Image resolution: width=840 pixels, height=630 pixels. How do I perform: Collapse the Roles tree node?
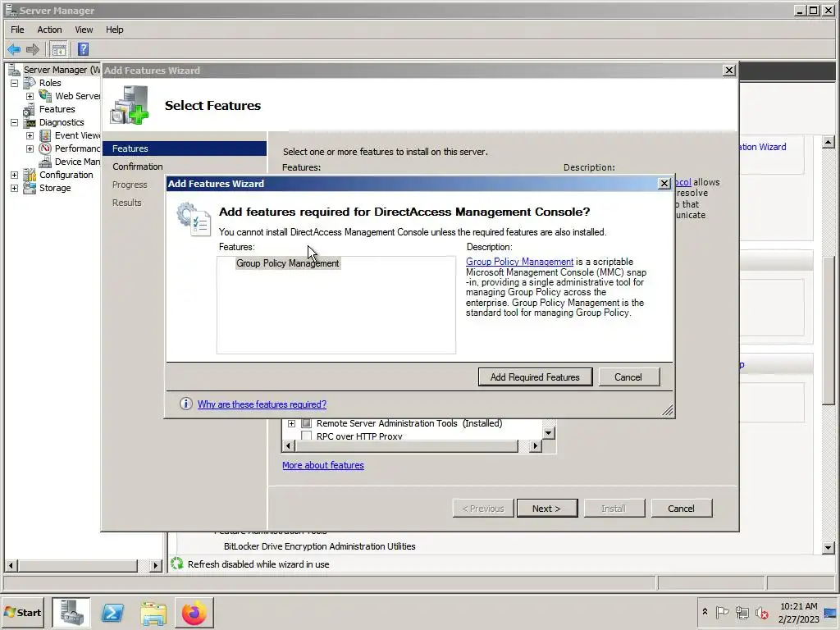(15, 83)
